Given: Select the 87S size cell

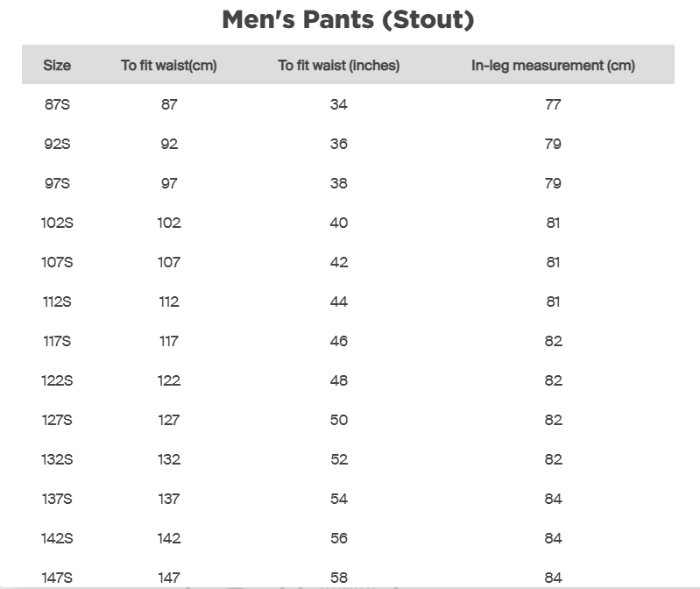Looking at the screenshot, I should (57, 105).
